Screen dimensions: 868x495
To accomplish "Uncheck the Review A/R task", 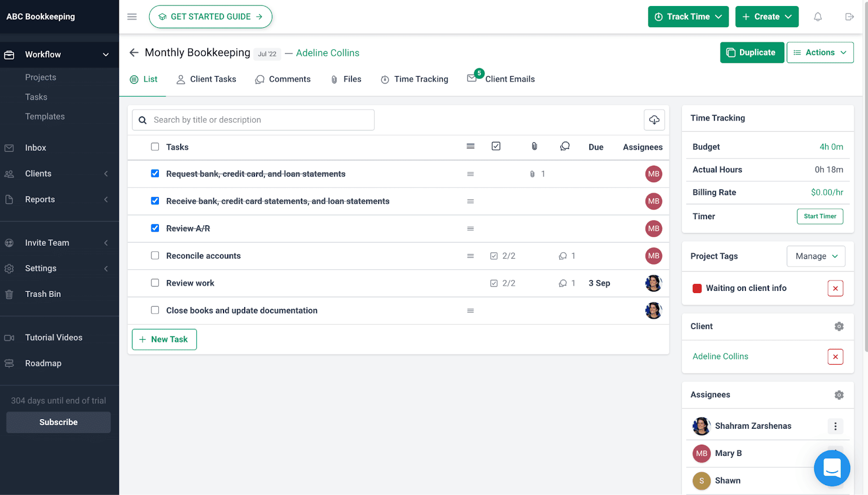I will (155, 228).
